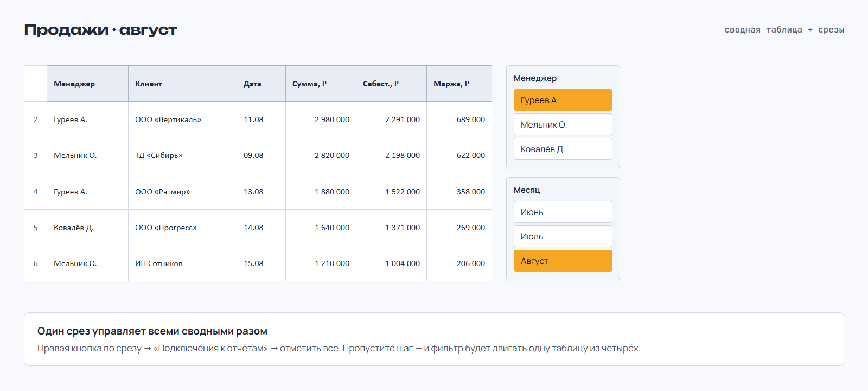
Task: Click the Ковалёв Д. cell in row 5
Action: (88, 228)
